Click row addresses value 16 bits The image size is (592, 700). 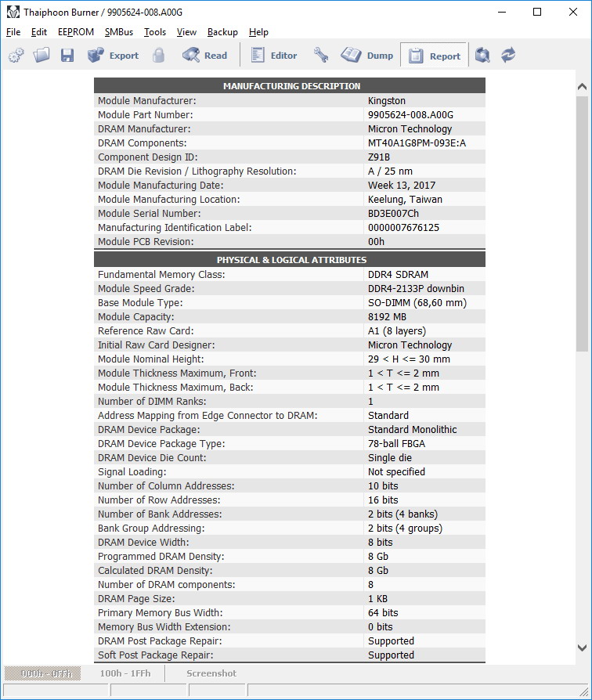click(x=383, y=500)
